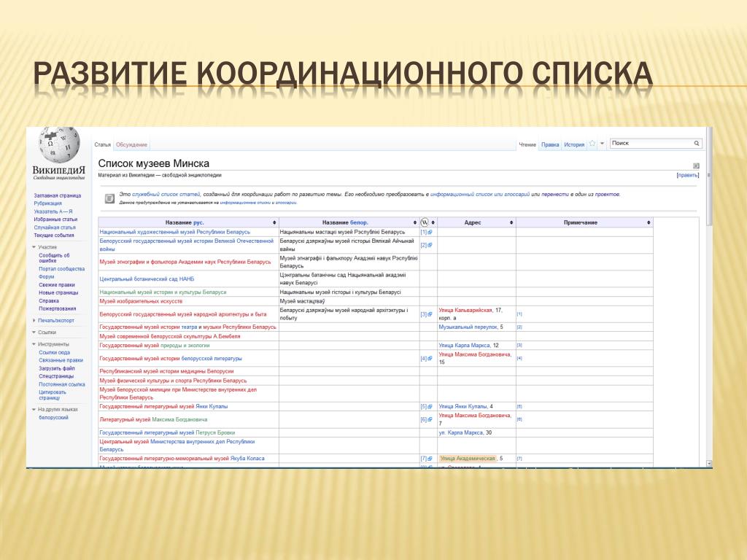The width and height of the screenshot is (747, 560).
Task: Open Избранные статьи link
Action: coord(55,219)
